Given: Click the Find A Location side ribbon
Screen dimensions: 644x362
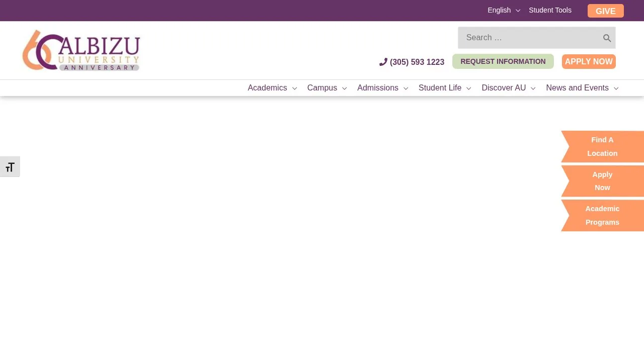Looking at the screenshot, I should point(603,146).
